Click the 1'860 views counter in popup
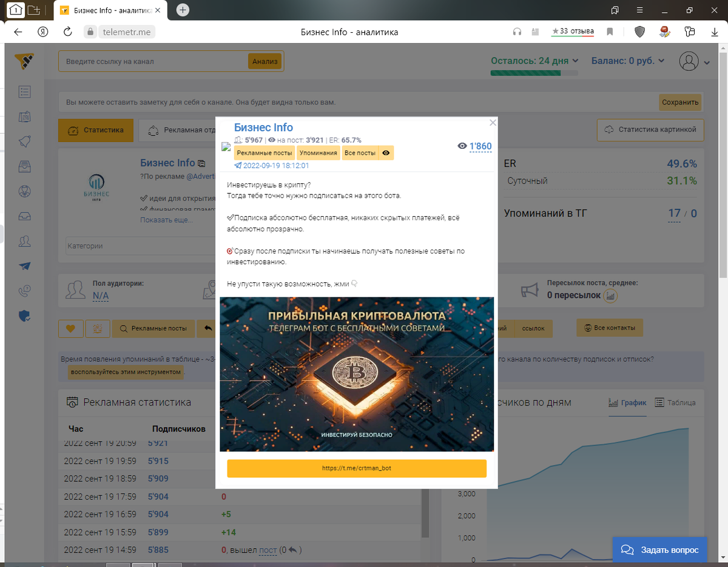This screenshot has height=567, width=728. tap(480, 146)
